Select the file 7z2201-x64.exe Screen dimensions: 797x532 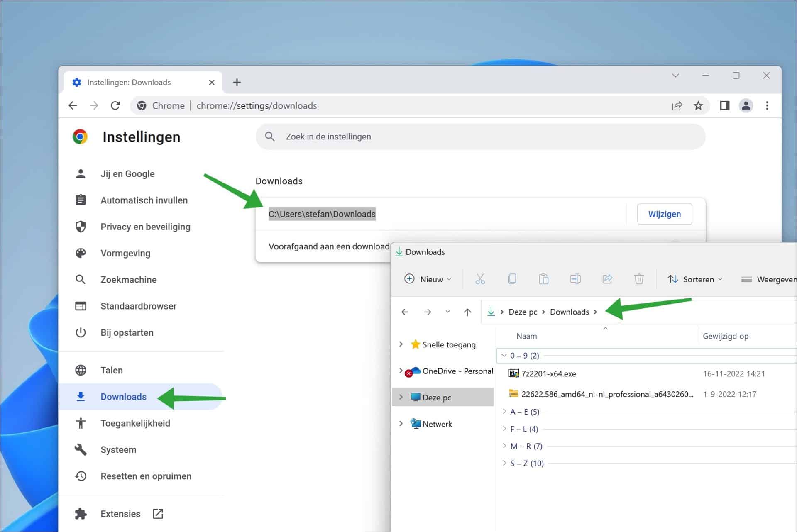549,373
